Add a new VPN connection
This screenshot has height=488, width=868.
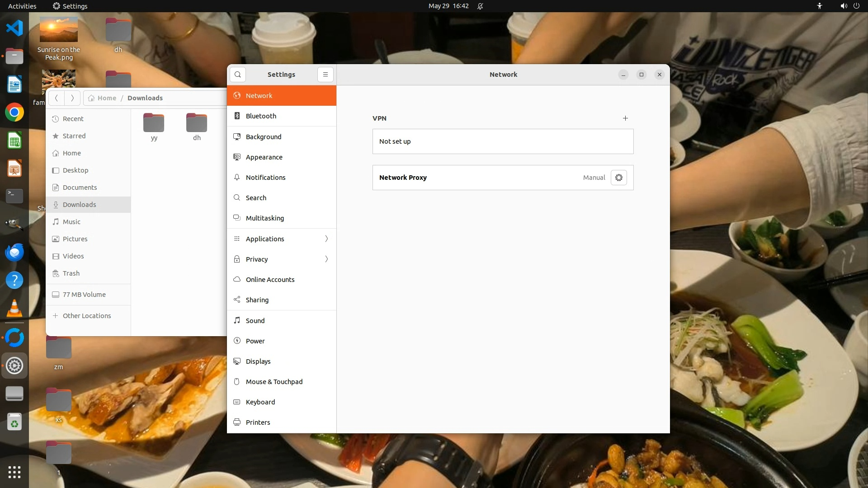(625, 118)
